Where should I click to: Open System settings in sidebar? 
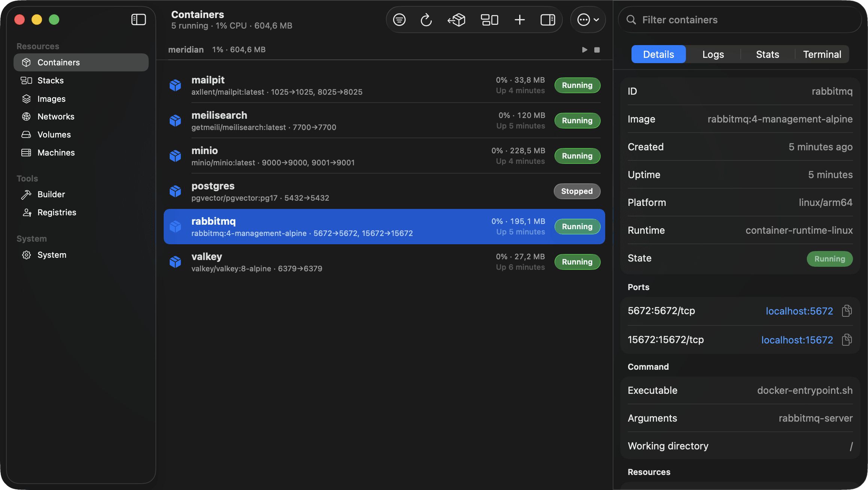coord(81,255)
